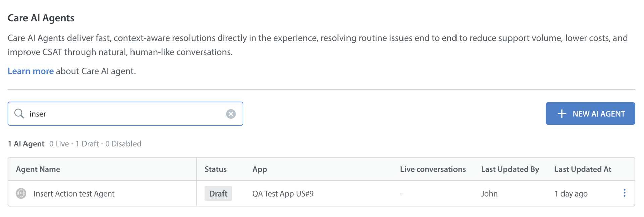Open the Insert Action test Agent entry
644x217 pixels.
coord(74,194)
